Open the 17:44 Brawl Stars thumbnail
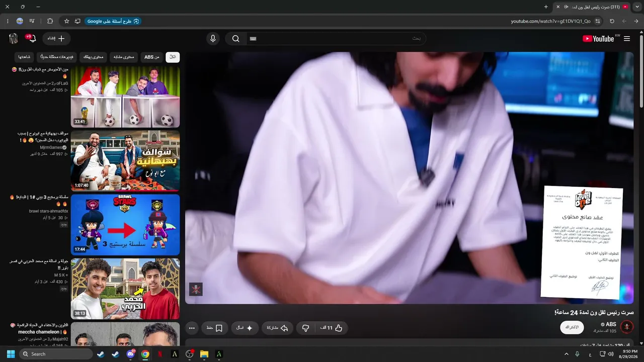This screenshot has width=644, height=362. coord(125,225)
